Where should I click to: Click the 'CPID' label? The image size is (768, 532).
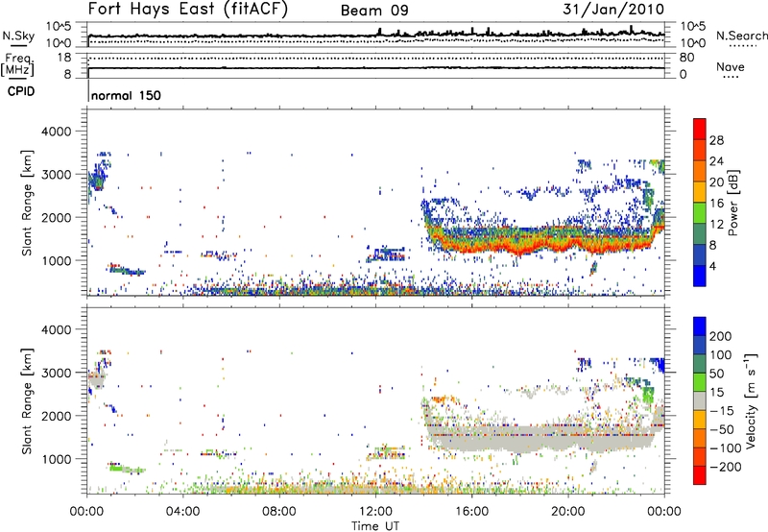21,91
